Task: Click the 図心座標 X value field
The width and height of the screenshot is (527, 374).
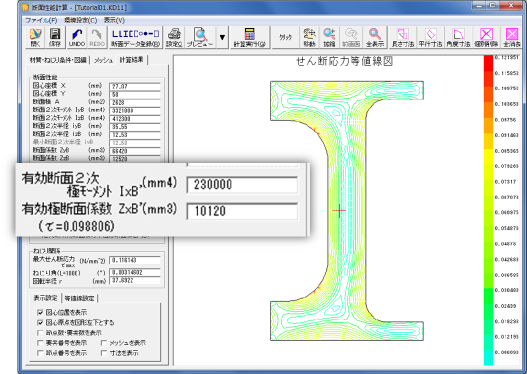Action: [x=135, y=86]
